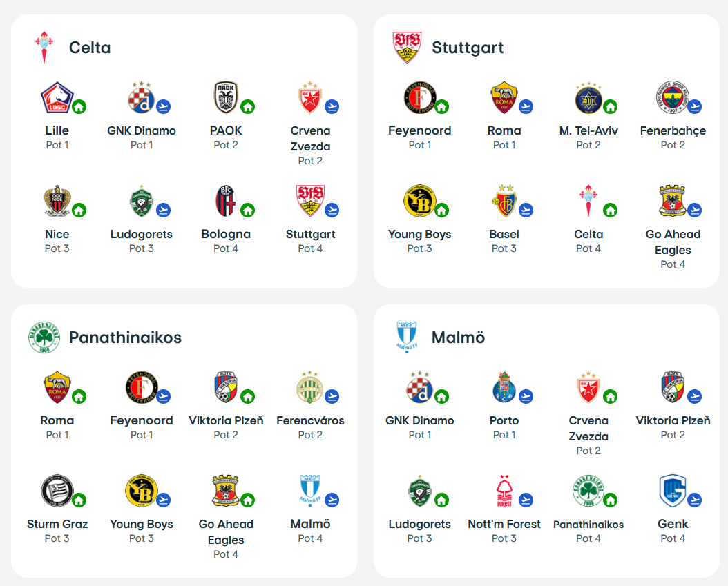This screenshot has height=586, width=728.
Task: Click the PAOK crest in Celta card
Action: [x=226, y=98]
